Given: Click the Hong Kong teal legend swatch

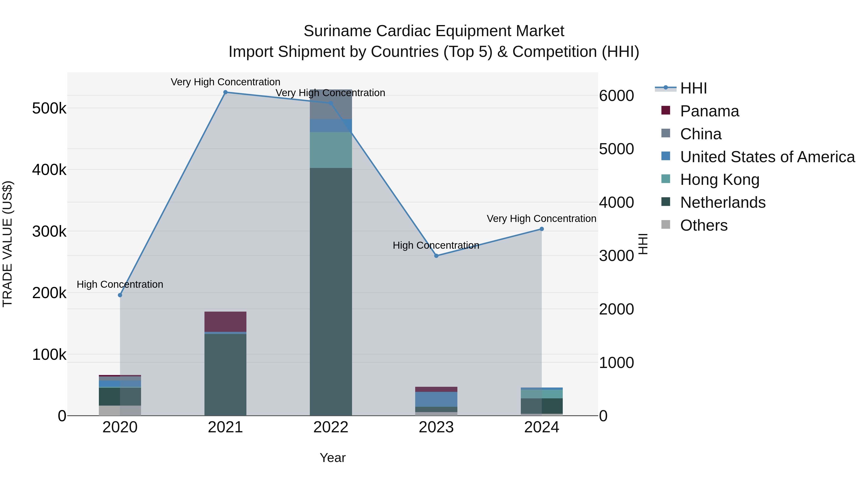Looking at the screenshot, I should click(666, 179).
